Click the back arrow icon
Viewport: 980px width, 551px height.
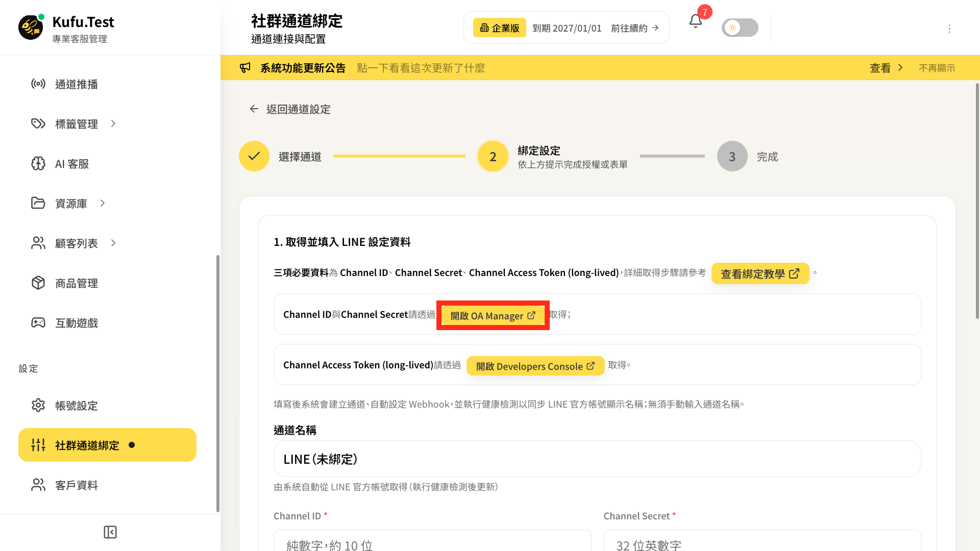point(254,109)
